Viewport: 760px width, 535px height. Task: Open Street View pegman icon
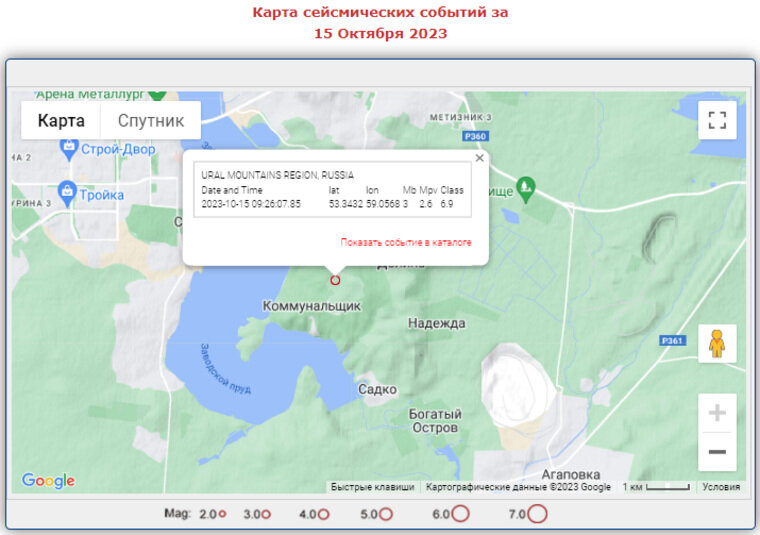point(717,344)
